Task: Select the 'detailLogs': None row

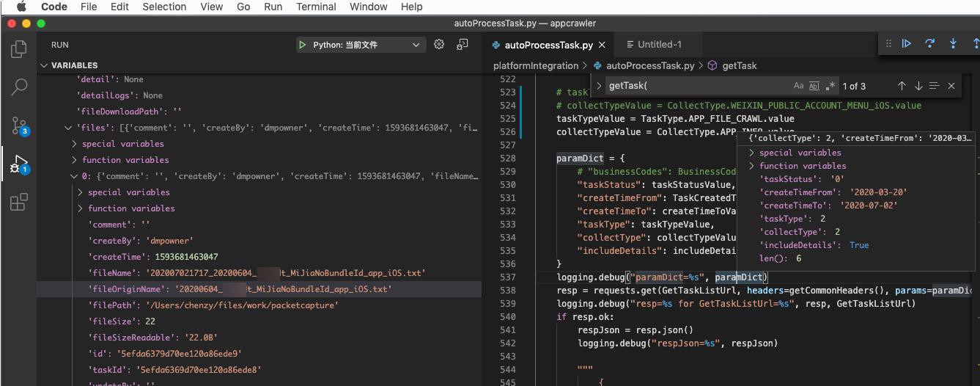Action: (259, 95)
